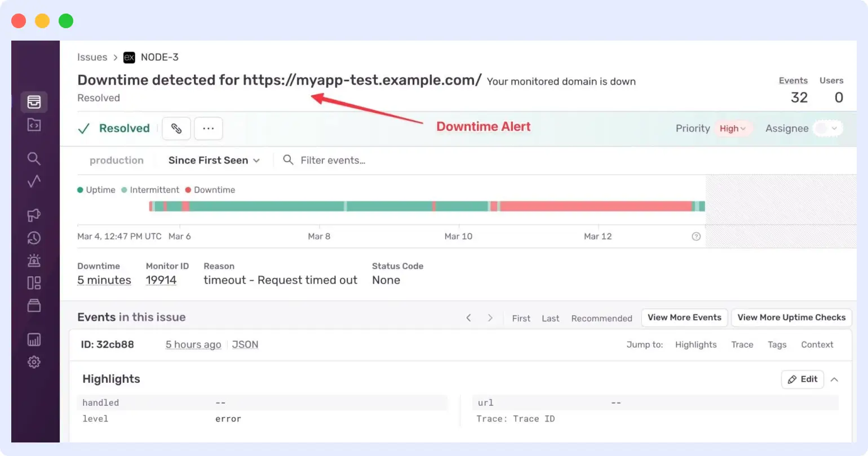Open the Stats bar-chart sidebar icon
The width and height of the screenshot is (868, 456).
pyautogui.click(x=34, y=339)
